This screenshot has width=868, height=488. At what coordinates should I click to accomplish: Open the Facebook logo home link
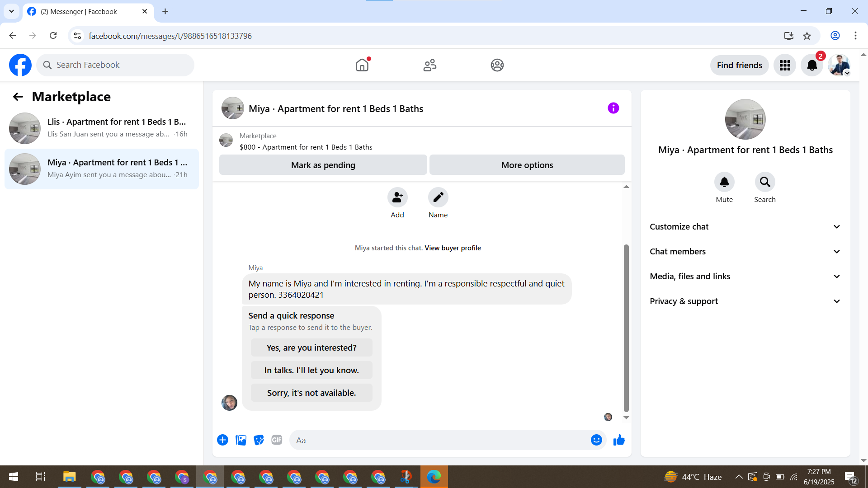[20, 65]
